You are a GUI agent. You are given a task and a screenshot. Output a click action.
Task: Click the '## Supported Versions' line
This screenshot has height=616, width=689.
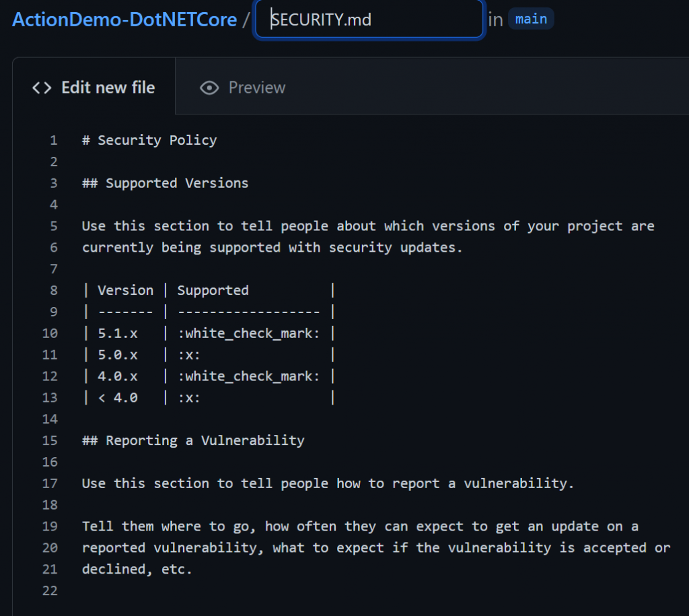pyautogui.click(x=166, y=183)
